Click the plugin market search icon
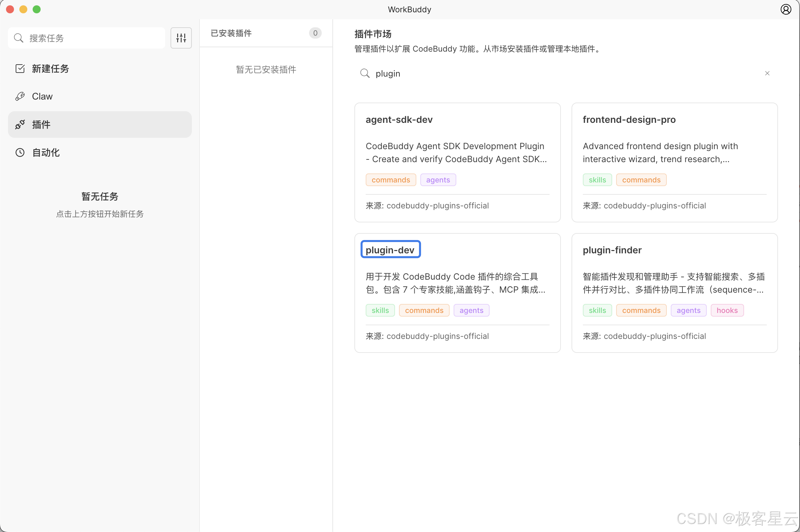Viewport: 800px width, 532px height. click(x=365, y=73)
